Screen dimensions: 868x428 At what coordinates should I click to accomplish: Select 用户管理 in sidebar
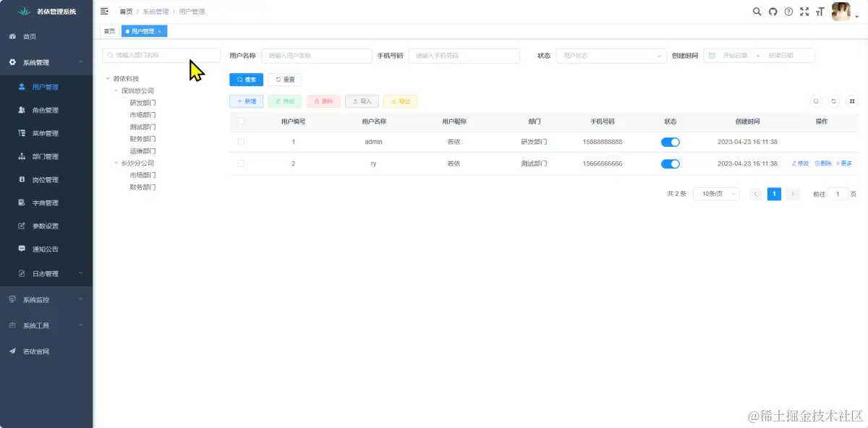[46, 87]
